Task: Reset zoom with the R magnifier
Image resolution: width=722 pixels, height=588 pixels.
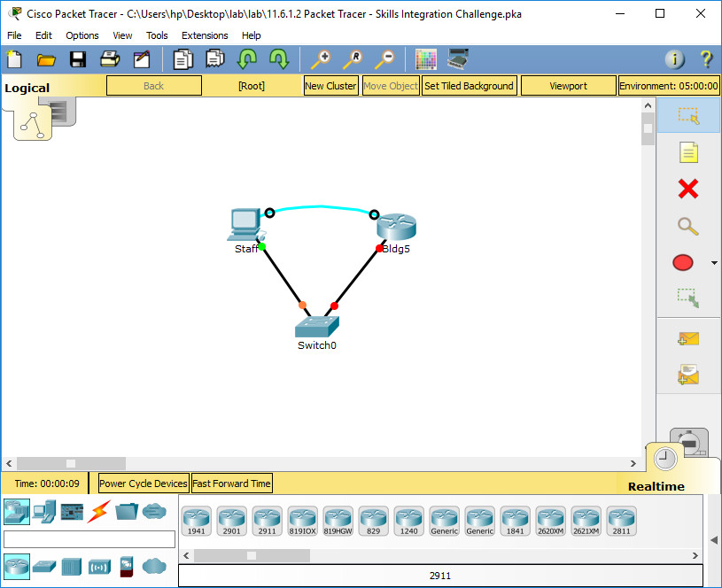Action: coord(353,59)
